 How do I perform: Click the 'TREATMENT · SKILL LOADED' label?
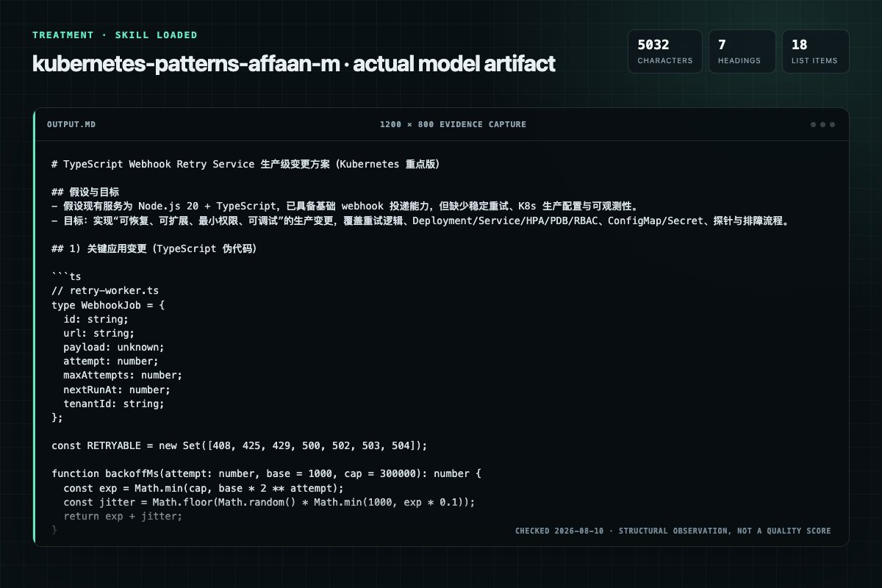tap(115, 35)
